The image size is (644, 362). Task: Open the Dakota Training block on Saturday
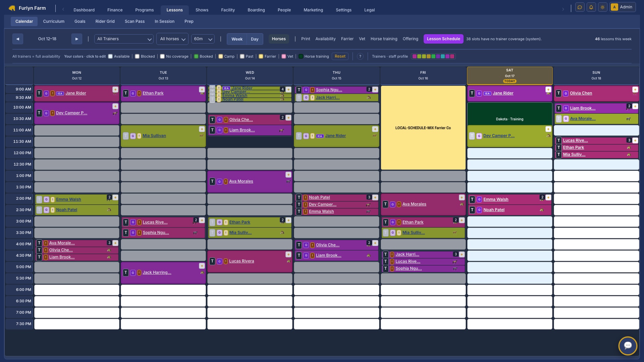(509, 114)
